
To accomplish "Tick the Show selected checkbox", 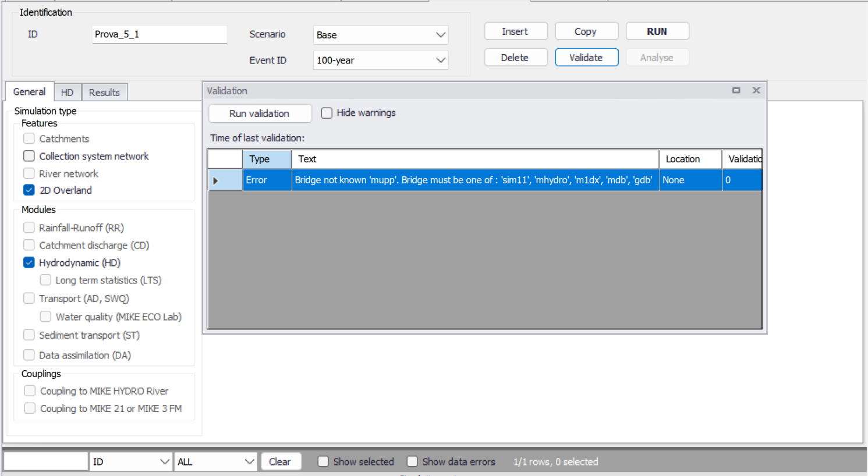I will point(323,461).
